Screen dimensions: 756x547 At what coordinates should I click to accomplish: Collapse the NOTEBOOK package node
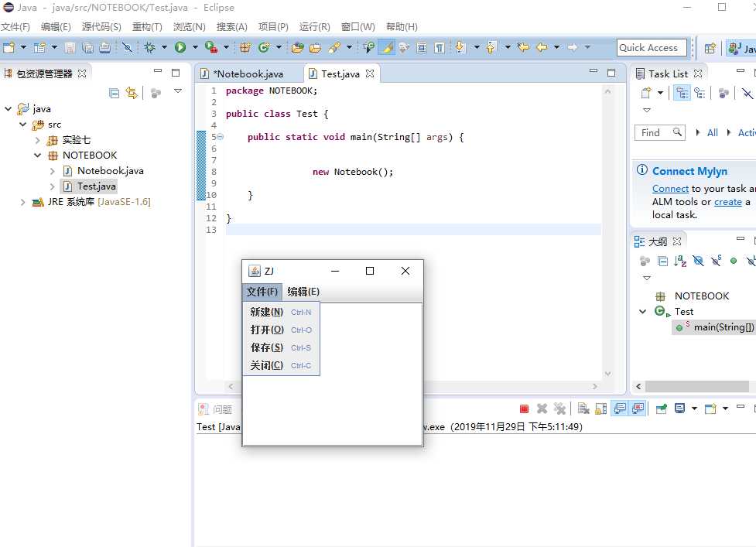click(38, 156)
